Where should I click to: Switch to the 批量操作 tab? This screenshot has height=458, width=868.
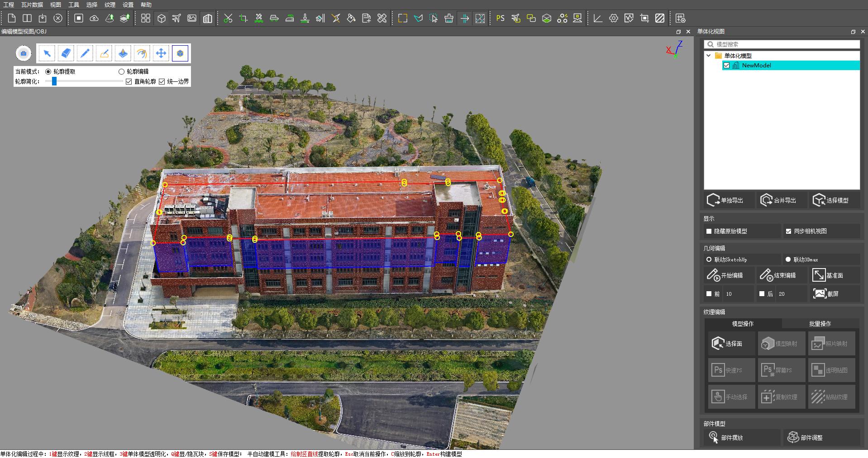click(x=820, y=324)
